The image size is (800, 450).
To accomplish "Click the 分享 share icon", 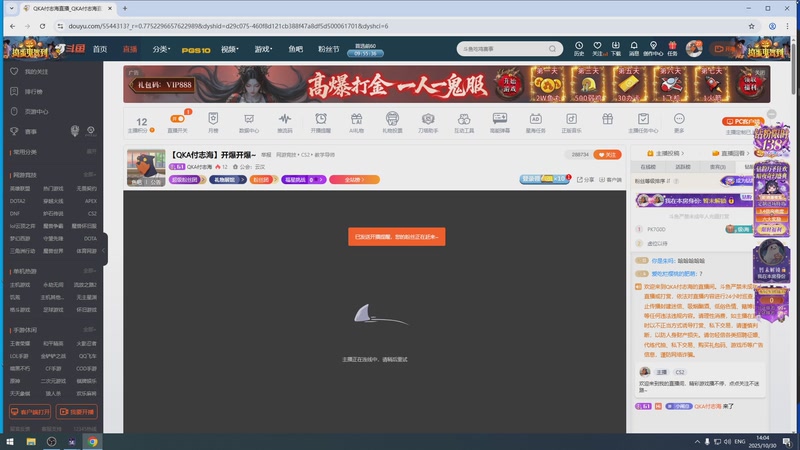I will point(585,180).
